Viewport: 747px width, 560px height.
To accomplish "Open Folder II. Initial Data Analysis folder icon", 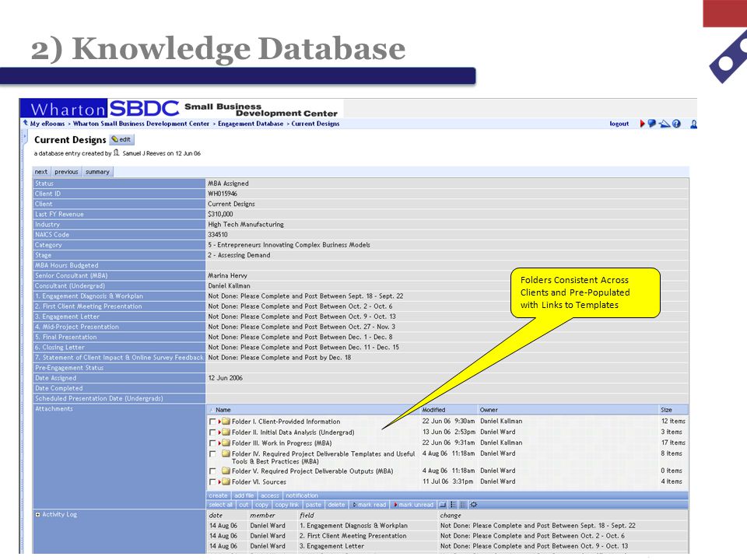I will coord(226,432).
